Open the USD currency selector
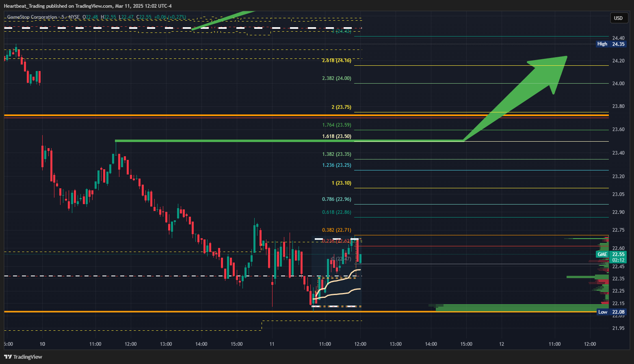634x364 pixels. tap(619, 18)
